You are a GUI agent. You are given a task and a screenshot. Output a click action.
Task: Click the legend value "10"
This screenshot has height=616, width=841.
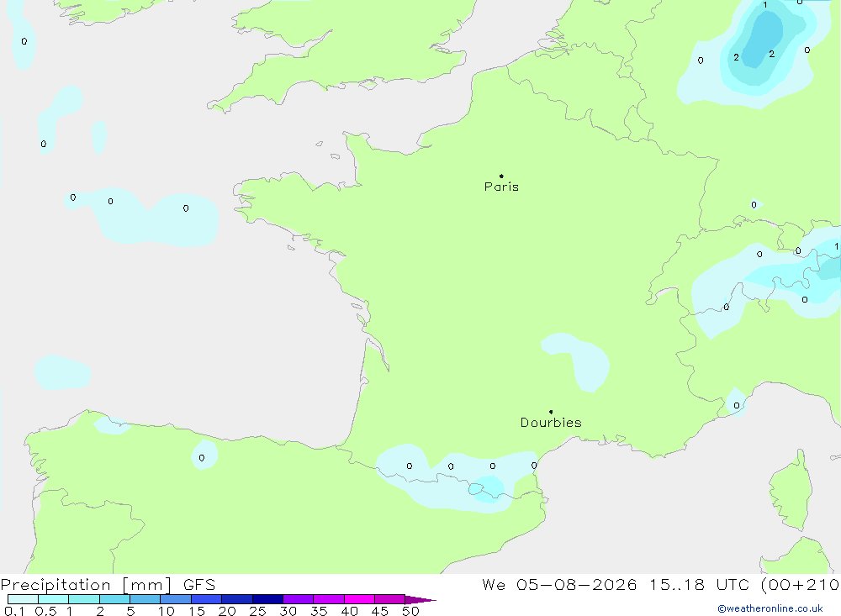coord(166,611)
